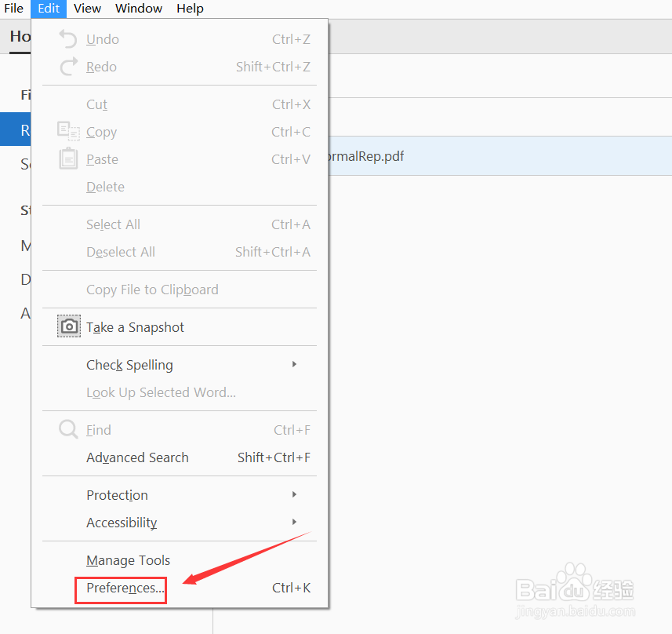Open the Help menu
Viewport: 672px width, 634px height.
tap(190, 9)
